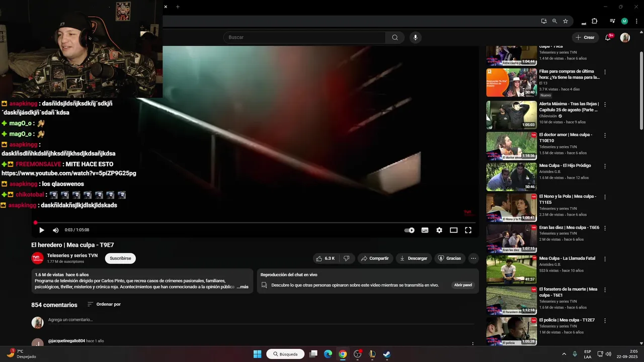Open the YouTube account avatar menu
Image resolution: width=644 pixels, height=362 pixels.
point(625,37)
